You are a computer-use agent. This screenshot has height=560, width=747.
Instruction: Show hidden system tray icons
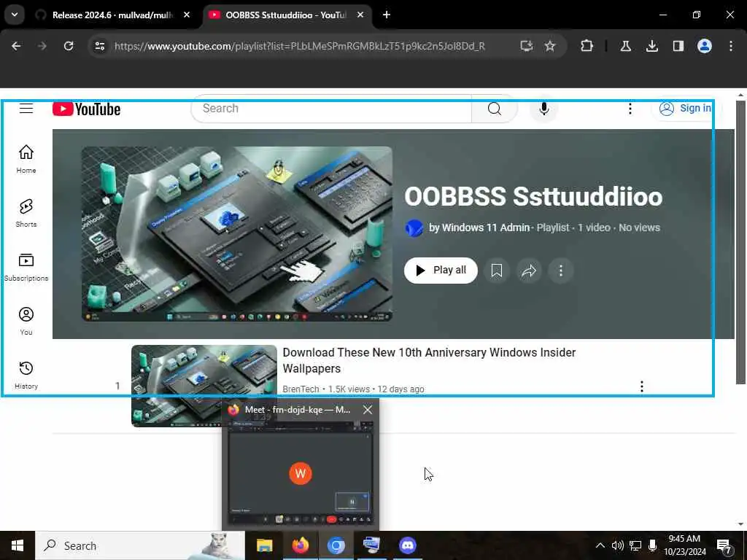click(600, 545)
